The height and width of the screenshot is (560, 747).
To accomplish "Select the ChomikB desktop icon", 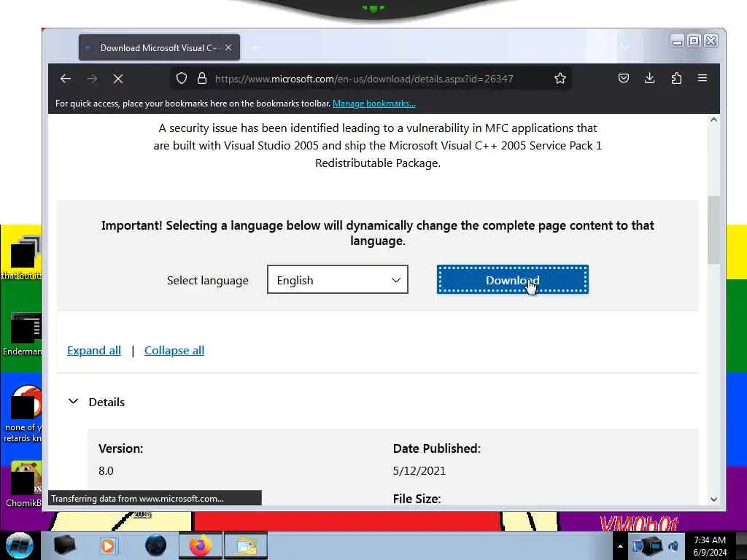I will pos(23,484).
